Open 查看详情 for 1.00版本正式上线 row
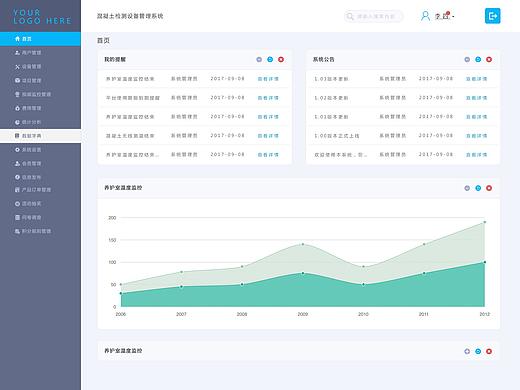Viewport: 520px width, 390px height. click(476, 136)
